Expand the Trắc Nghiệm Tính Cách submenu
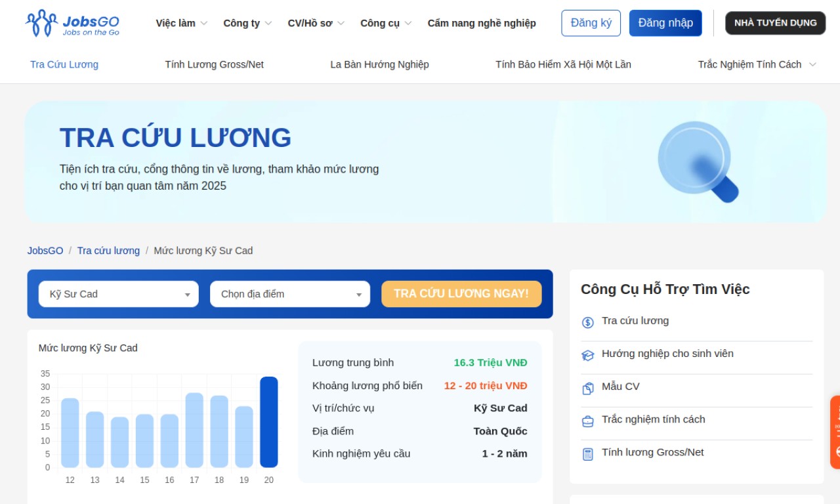Screen dimensions: 840x504 812,64
